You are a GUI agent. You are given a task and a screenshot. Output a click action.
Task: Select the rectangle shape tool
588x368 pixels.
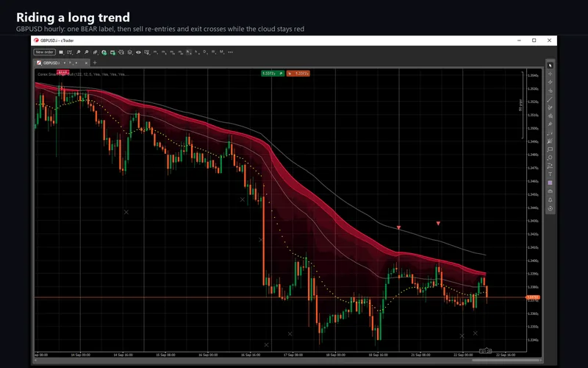click(550, 149)
